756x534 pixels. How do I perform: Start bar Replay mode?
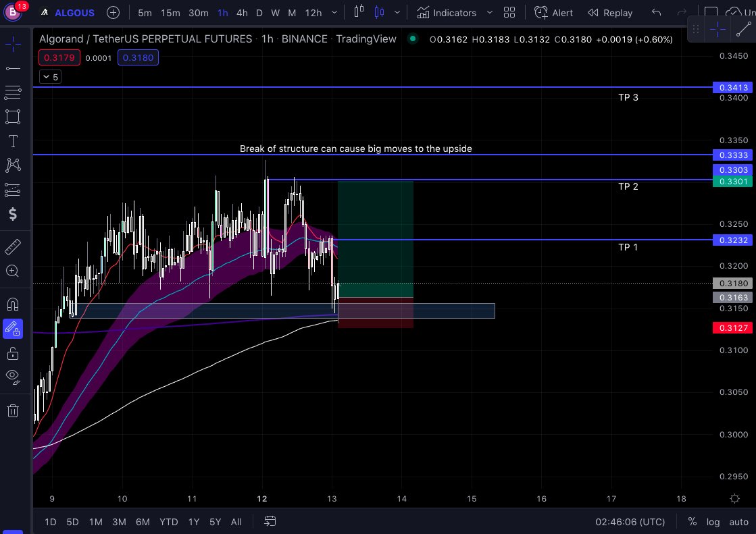tap(610, 13)
